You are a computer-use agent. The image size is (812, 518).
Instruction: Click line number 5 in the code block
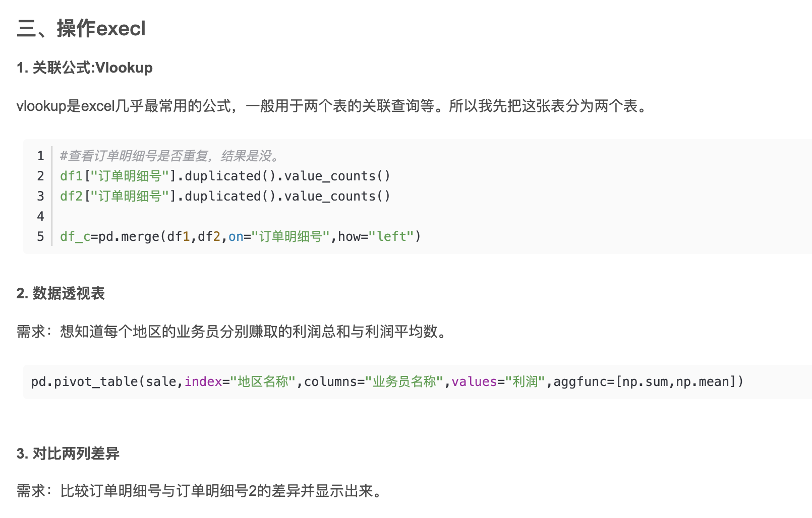[x=40, y=236]
